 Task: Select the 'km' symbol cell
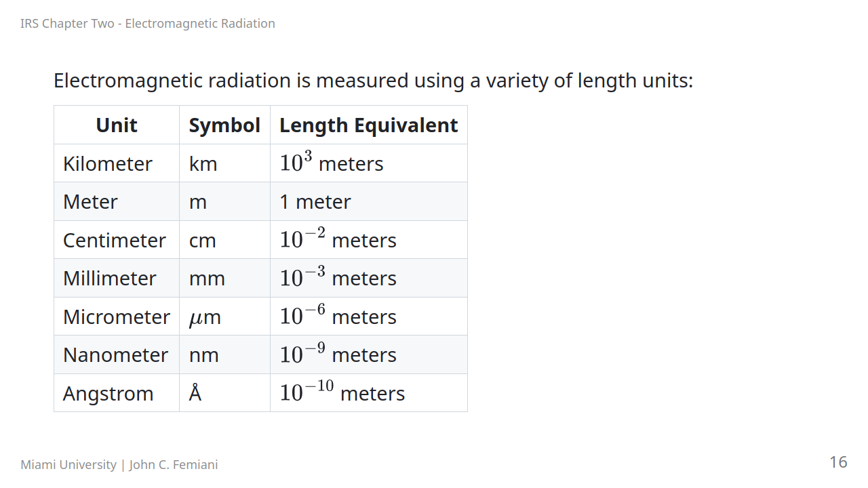[203, 164]
